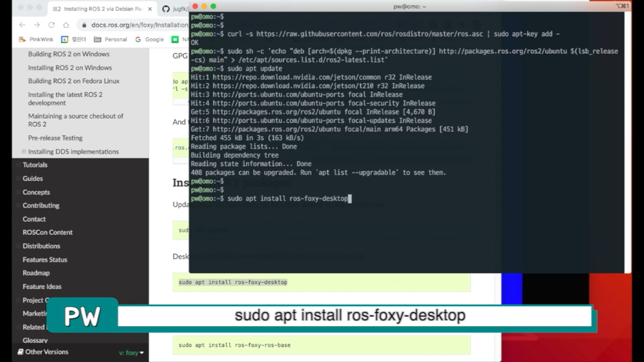644x362 pixels.
Task: Click the ros-foxy-desktop code block on webpage
Action: pyautogui.click(x=321, y=282)
